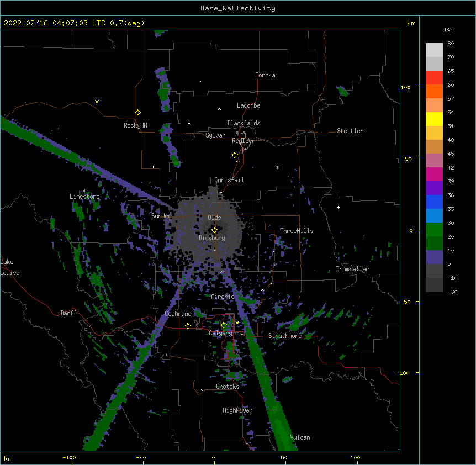Click the Blackfalds city label
Image resolution: width=476 pixels, height=465 pixels.
click(244, 123)
